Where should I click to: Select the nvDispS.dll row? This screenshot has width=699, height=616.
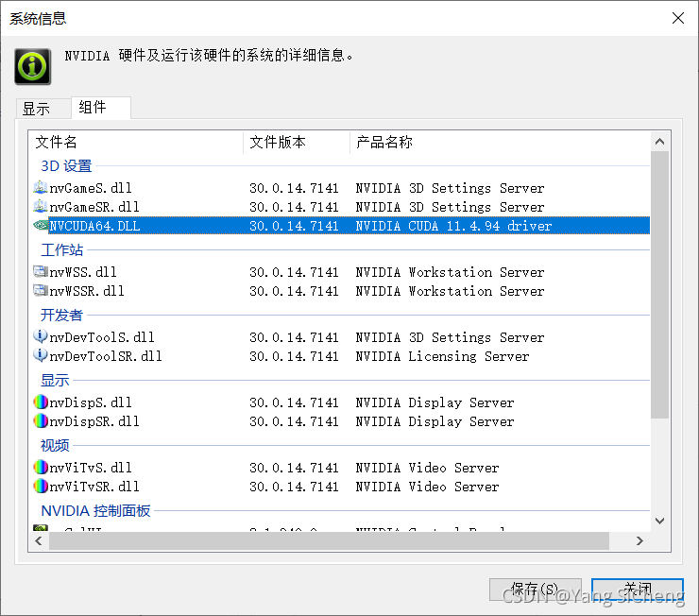(x=341, y=402)
